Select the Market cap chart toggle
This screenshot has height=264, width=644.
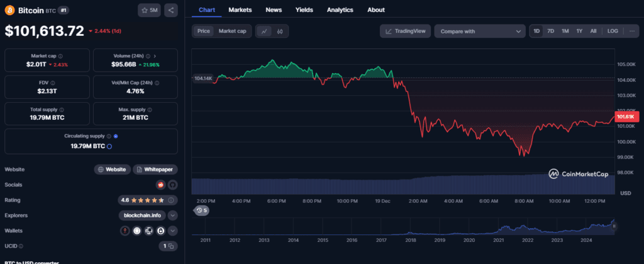click(x=232, y=32)
